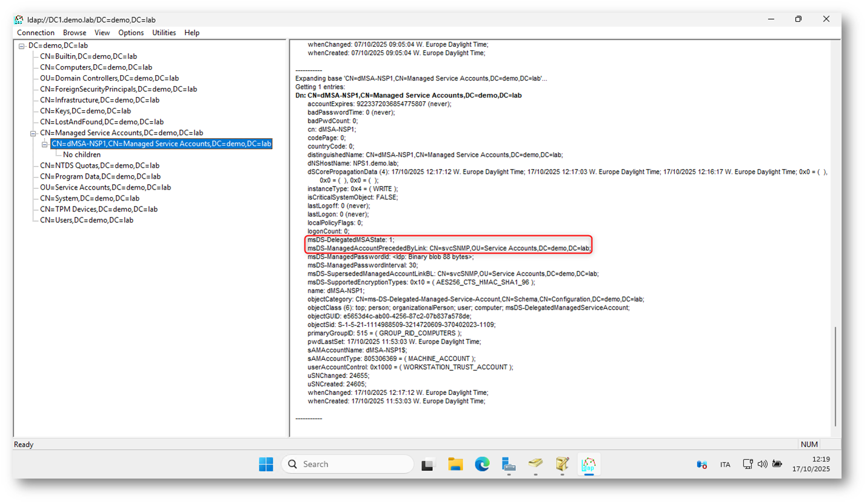Select CN=LostAndFound in the tree
This screenshot has width=867, height=504.
[x=102, y=122]
